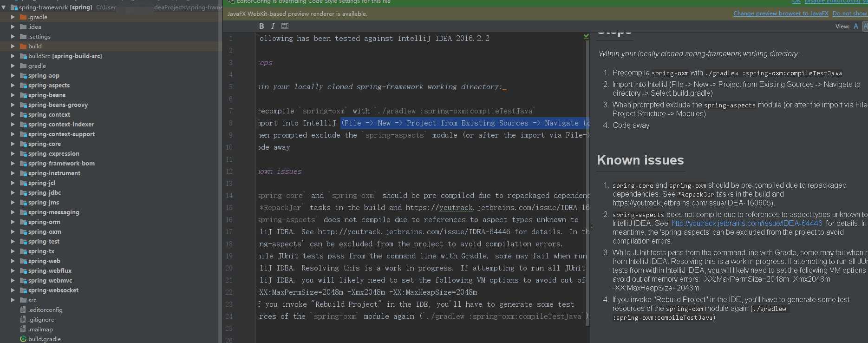Click 'Change preview browser to JavaFX' link
Screen dimensions: 868x343
click(781, 13)
